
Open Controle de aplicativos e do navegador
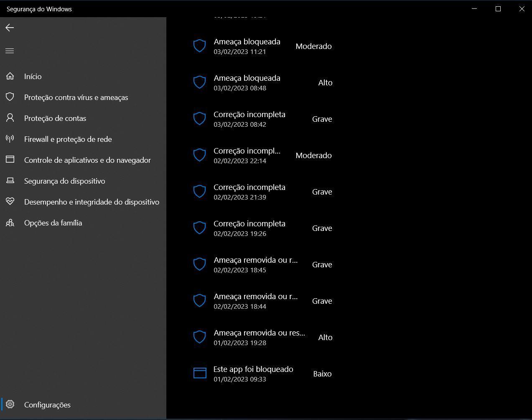point(83,160)
